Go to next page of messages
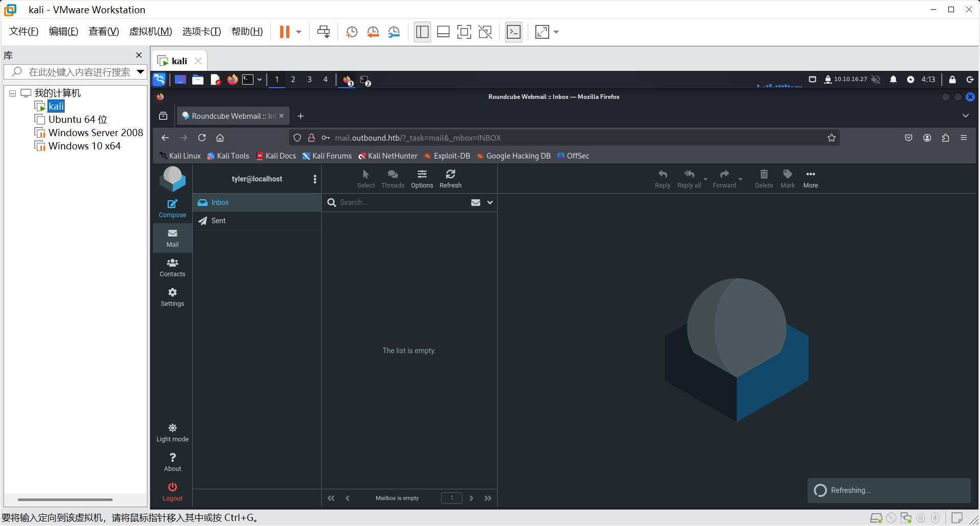980x526 pixels. [x=471, y=498]
